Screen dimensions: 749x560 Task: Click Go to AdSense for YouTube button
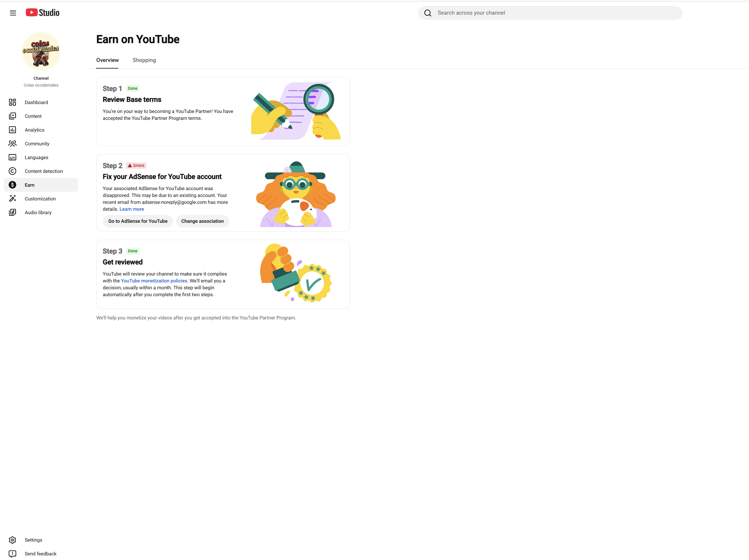click(x=138, y=221)
